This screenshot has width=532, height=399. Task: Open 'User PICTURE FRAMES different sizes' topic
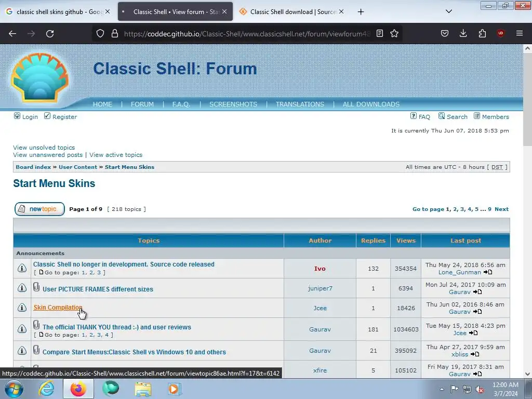[98, 289]
